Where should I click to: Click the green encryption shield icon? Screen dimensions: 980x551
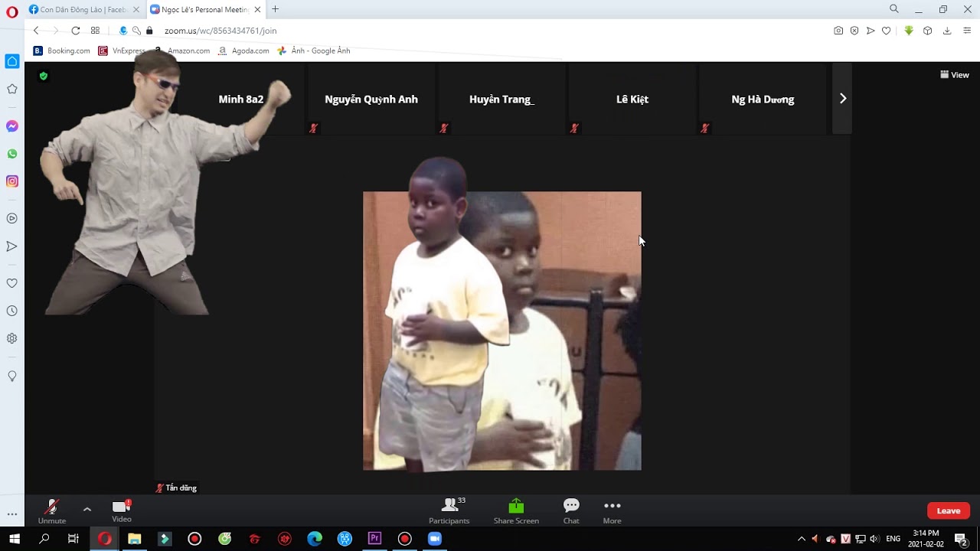44,76
